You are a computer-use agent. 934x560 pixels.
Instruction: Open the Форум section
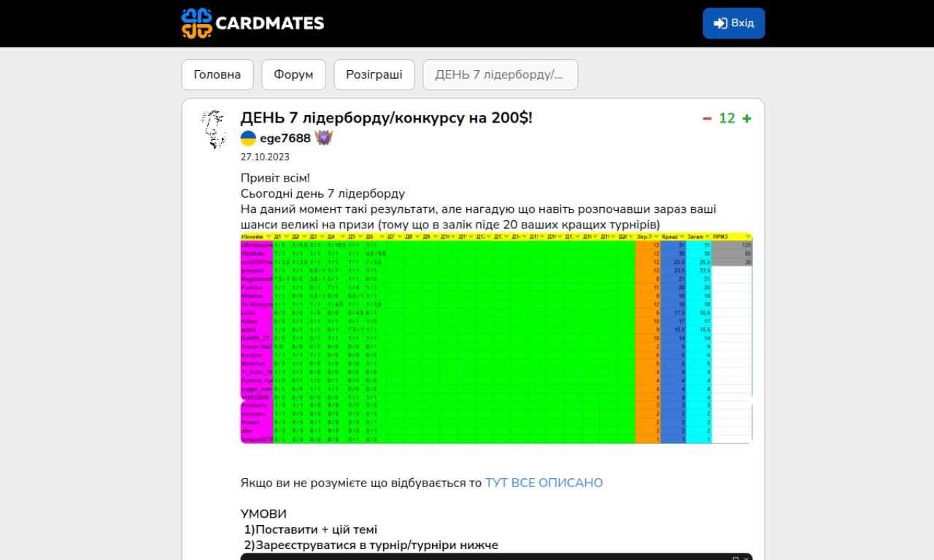point(293,74)
